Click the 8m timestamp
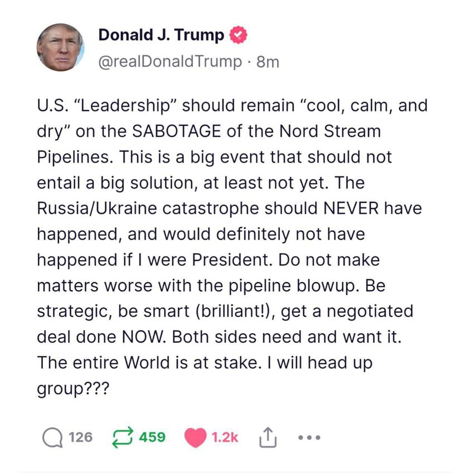This screenshot has height=476, width=470. coord(268,62)
